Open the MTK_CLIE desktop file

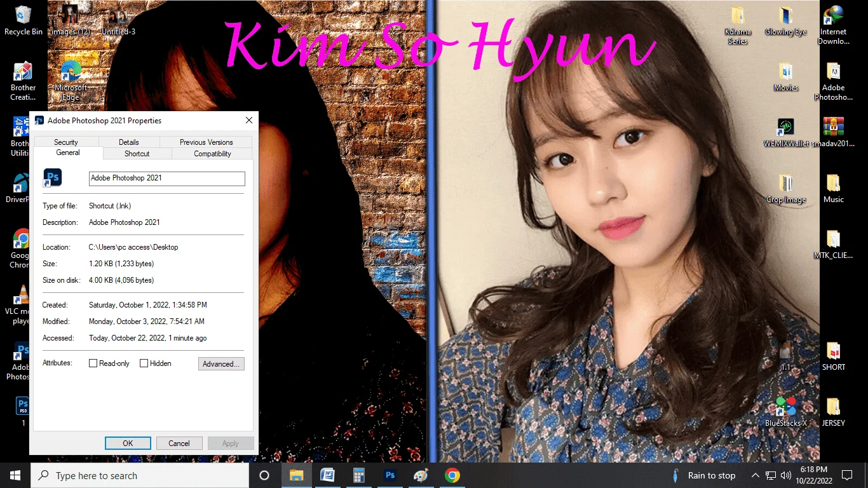(833, 245)
